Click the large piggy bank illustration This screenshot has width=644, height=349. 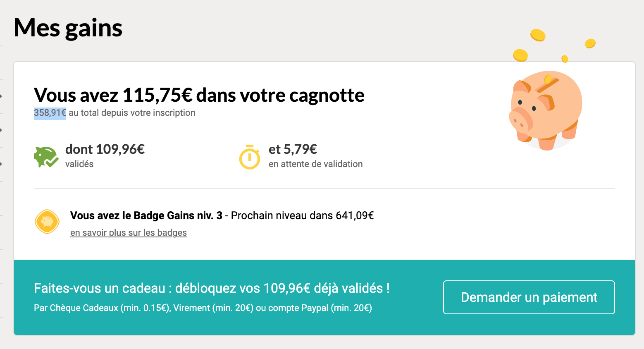click(545, 110)
